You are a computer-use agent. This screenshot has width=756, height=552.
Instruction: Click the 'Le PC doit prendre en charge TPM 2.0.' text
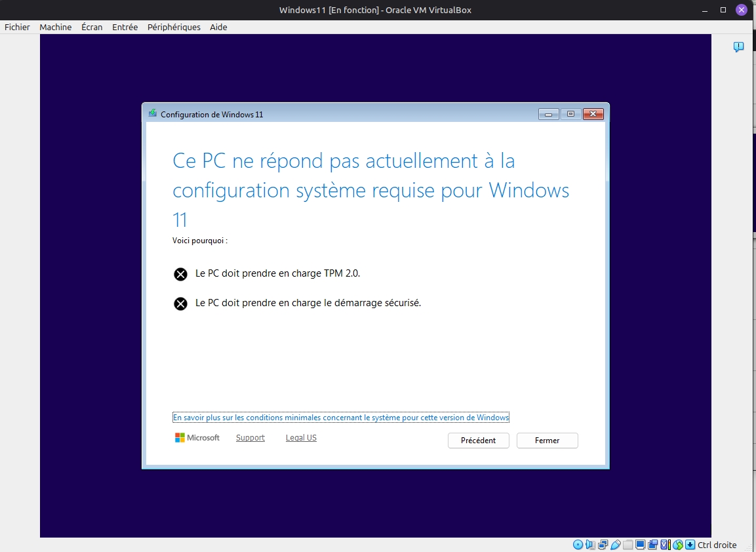[278, 273]
